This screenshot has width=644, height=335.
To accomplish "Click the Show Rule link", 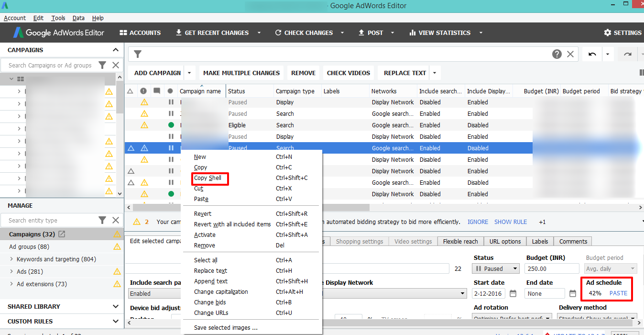I will click(511, 222).
